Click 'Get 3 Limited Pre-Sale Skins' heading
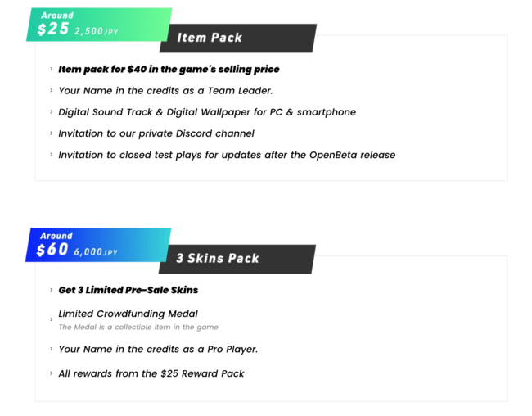The height and width of the screenshot is (416, 532). (128, 290)
